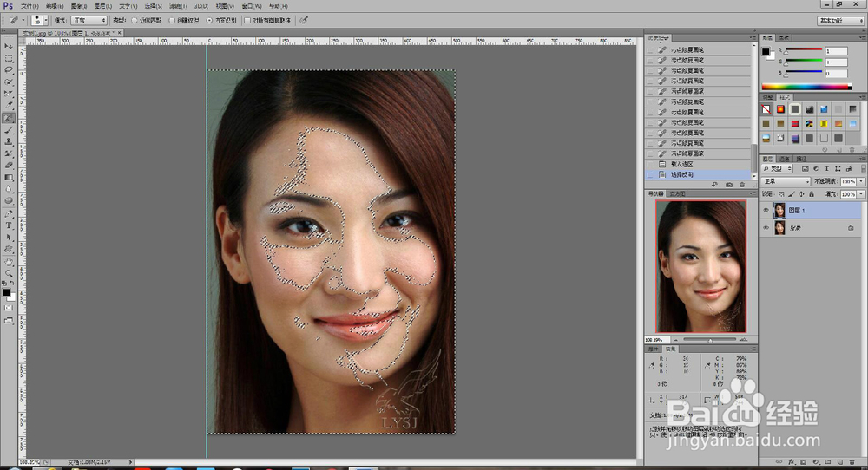Select the Crop tool
The width and height of the screenshot is (868, 470).
[x=9, y=94]
